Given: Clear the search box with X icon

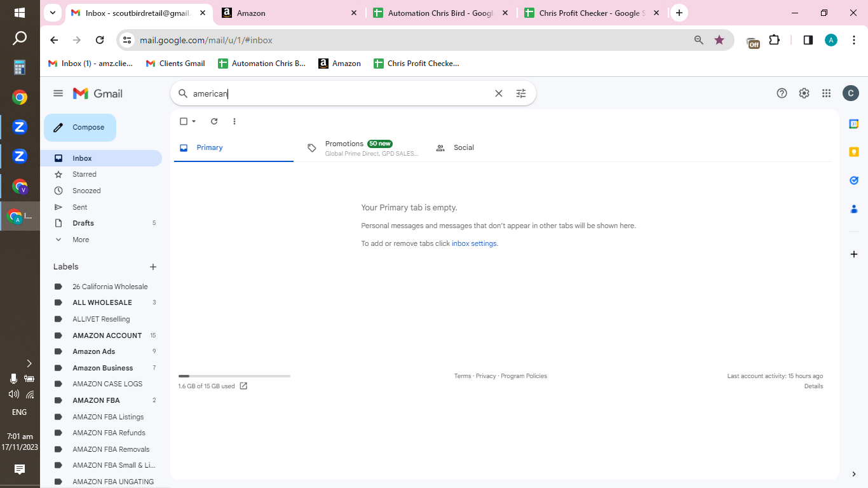Looking at the screenshot, I should click(x=499, y=93).
